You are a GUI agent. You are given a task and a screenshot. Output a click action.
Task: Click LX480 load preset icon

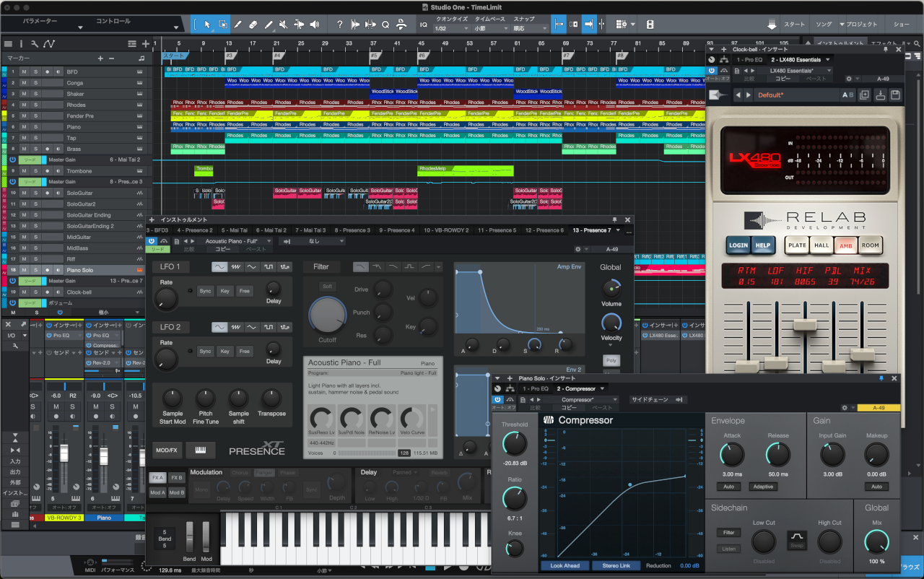(880, 95)
